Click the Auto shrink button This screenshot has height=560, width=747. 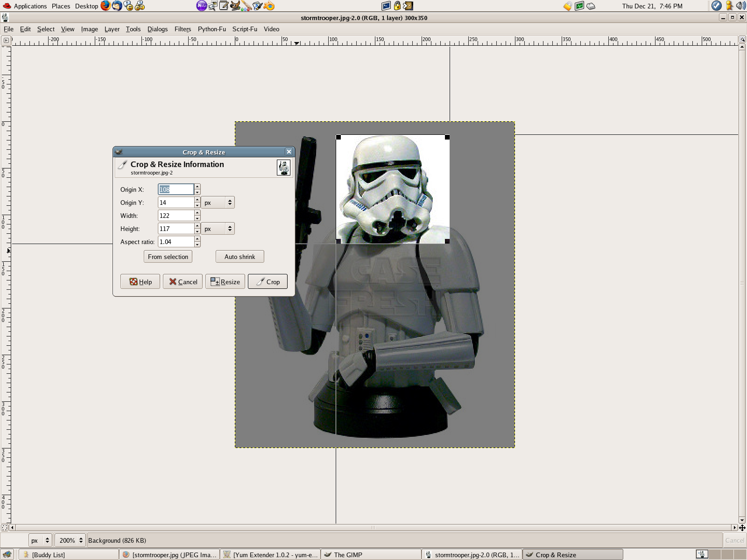pyautogui.click(x=240, y=256)
